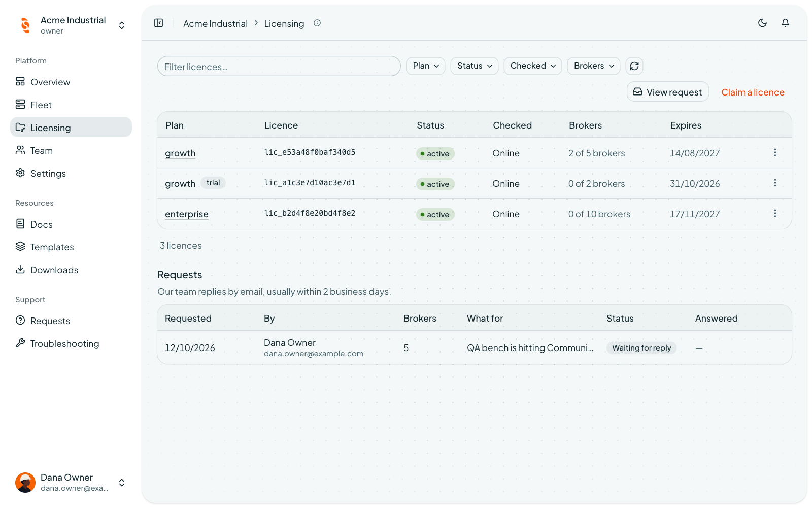Open the Overview page
Image resolution: width=812 pixels, height=508 pixels.
point(71,82)
